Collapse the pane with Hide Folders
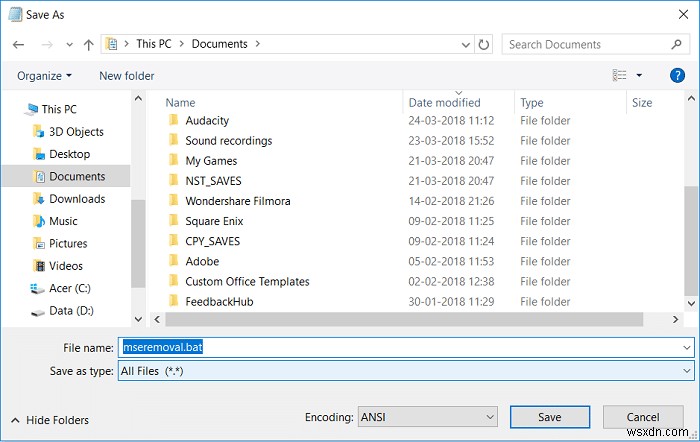Viewport: 700px width, 442px height. (x=50, y=420)
